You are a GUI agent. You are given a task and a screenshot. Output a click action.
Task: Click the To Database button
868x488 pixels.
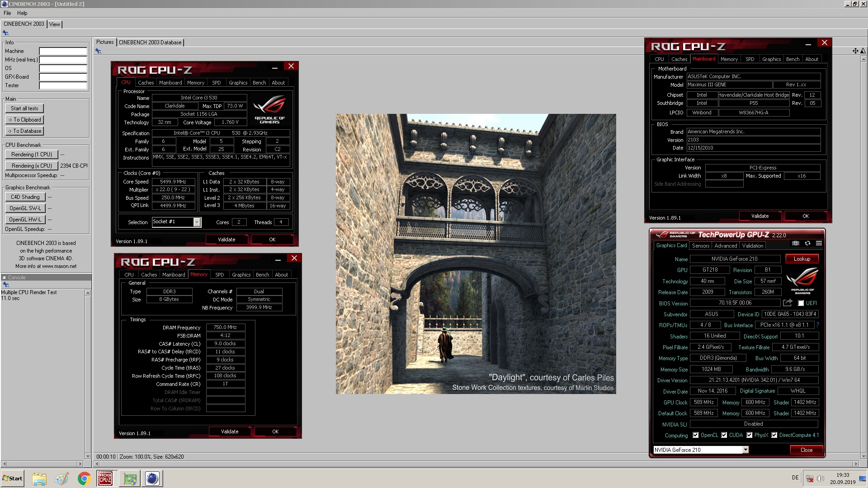[24, 131]
